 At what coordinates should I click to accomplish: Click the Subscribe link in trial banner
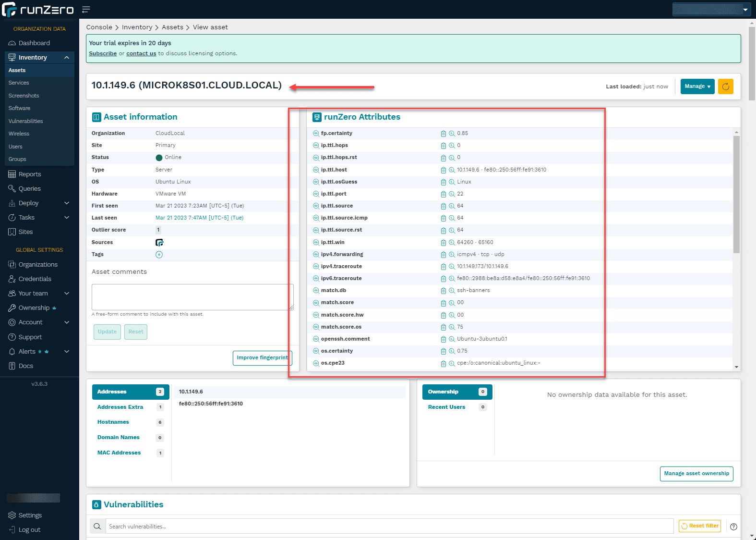click(103, 54)
